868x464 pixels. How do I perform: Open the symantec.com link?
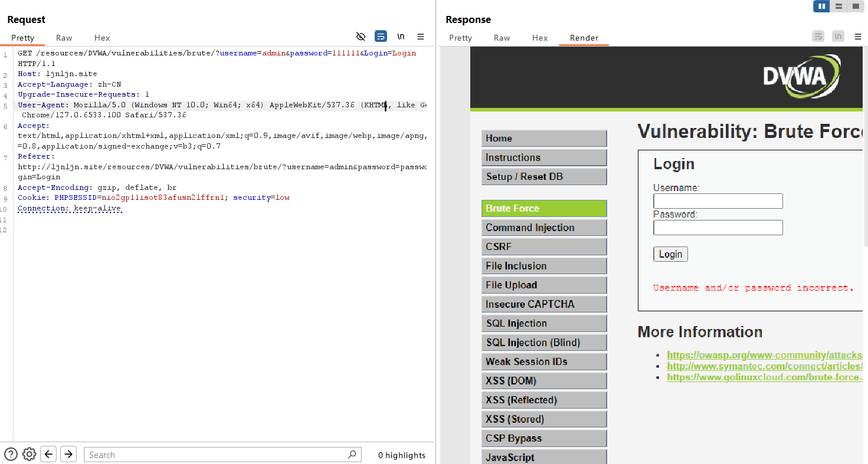point(765,366)
